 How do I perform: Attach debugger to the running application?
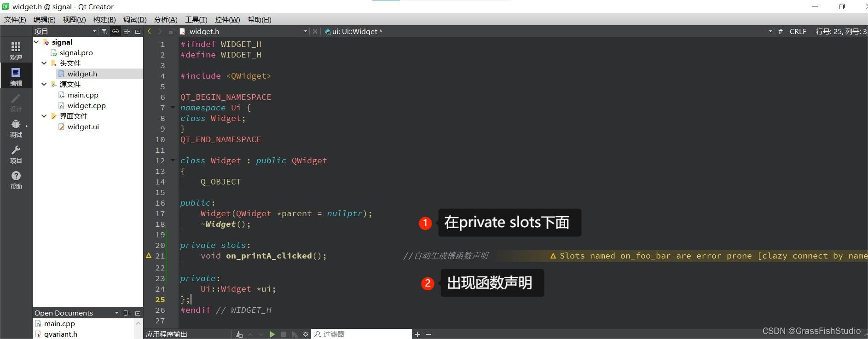pyautogui.click(x=295, y=334)
